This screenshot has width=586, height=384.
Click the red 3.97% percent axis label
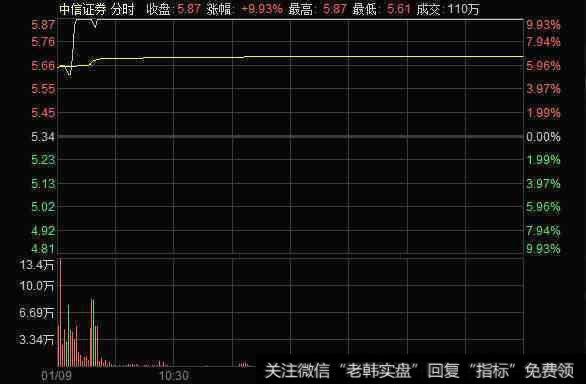point(543,89)
